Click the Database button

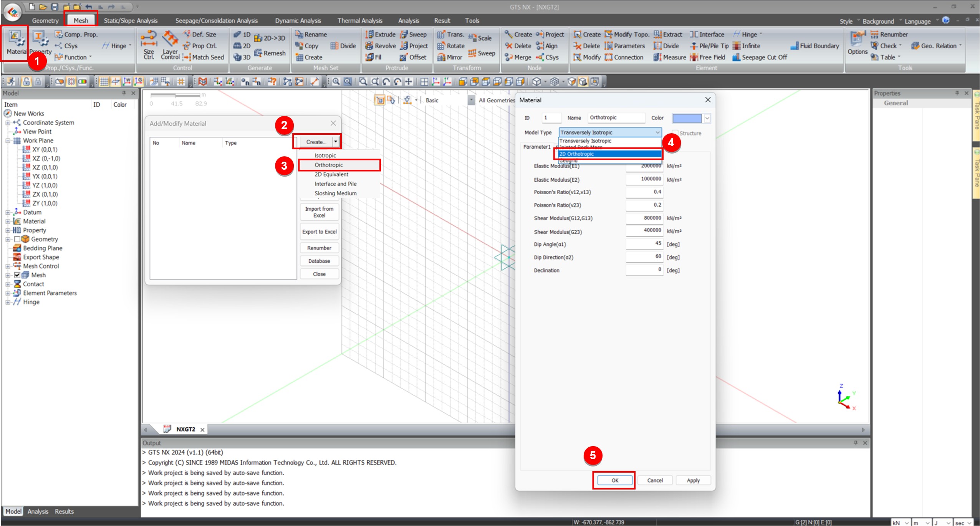(319, 261)
